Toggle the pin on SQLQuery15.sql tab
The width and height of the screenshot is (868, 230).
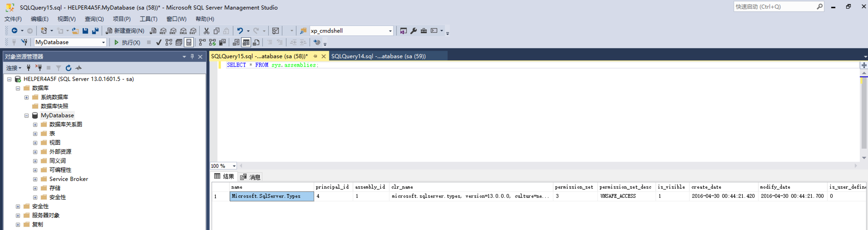click(315, 56)
